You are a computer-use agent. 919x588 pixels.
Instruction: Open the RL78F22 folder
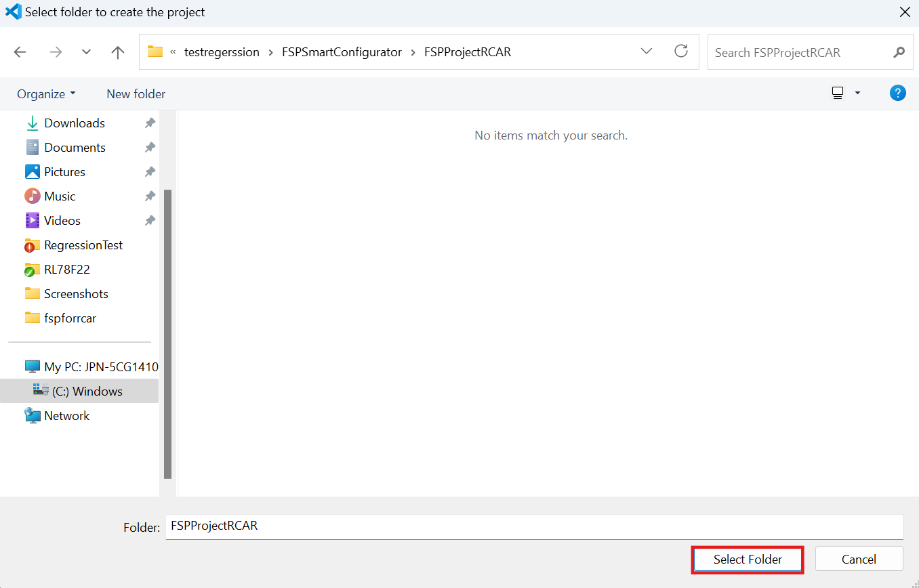(66, 270)
